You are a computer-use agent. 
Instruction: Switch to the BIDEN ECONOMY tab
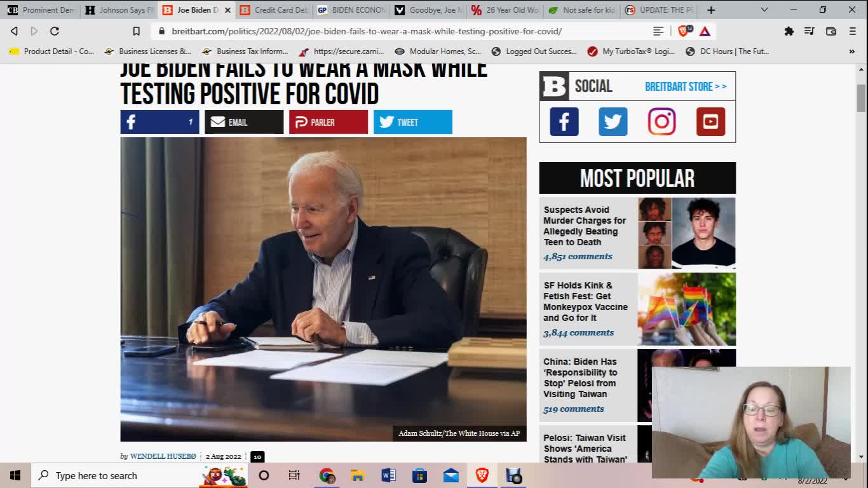(x=351, y=10)
